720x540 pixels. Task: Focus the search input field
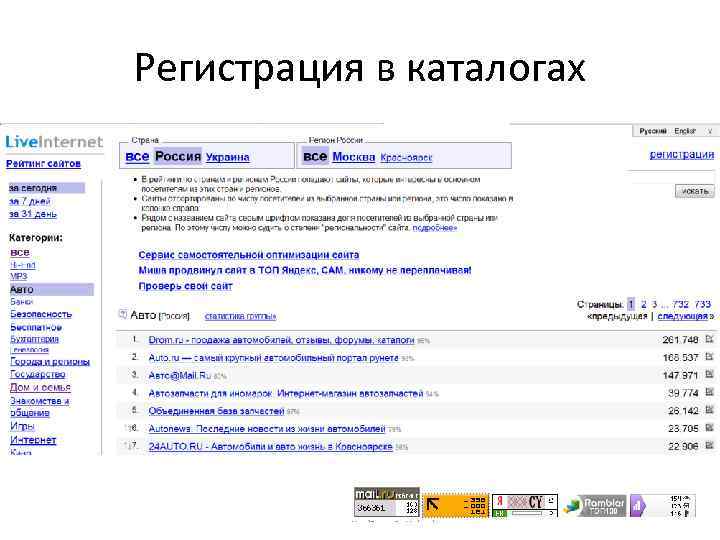coord(671,177)
